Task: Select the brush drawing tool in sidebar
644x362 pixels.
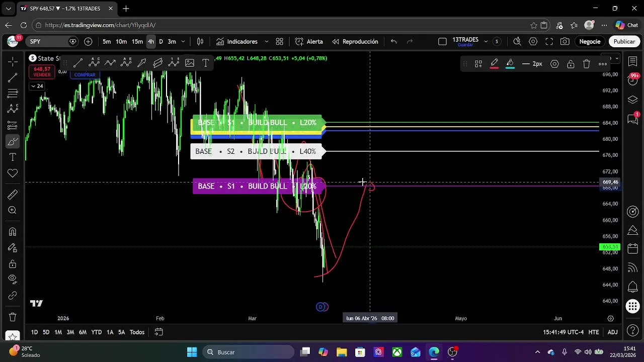Action: click(x=13, y=141)
